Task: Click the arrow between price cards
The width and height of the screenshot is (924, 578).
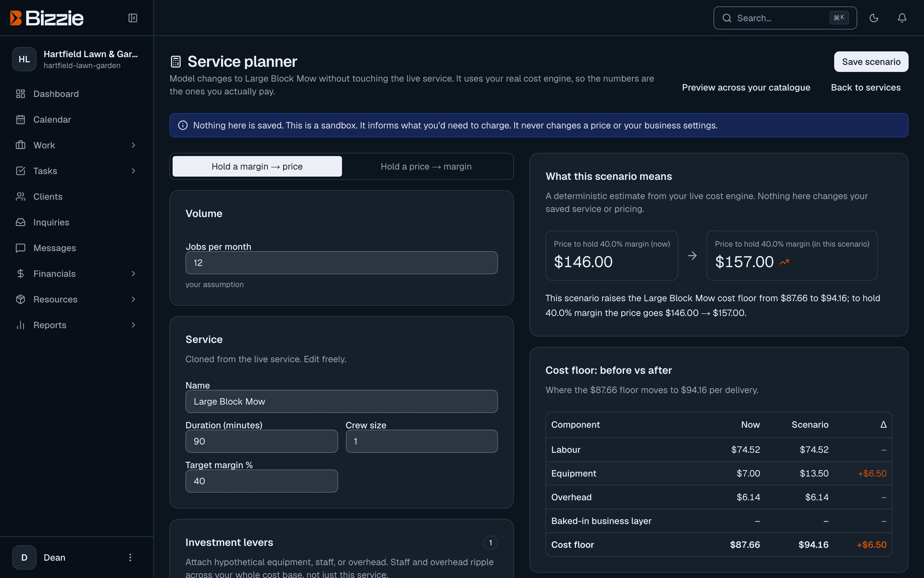Action: 692,256
